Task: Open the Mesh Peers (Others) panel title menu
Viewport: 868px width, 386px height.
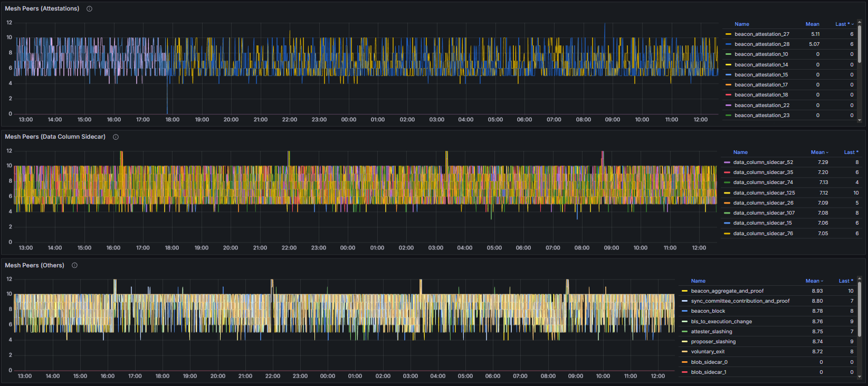Action: (34, 266)
